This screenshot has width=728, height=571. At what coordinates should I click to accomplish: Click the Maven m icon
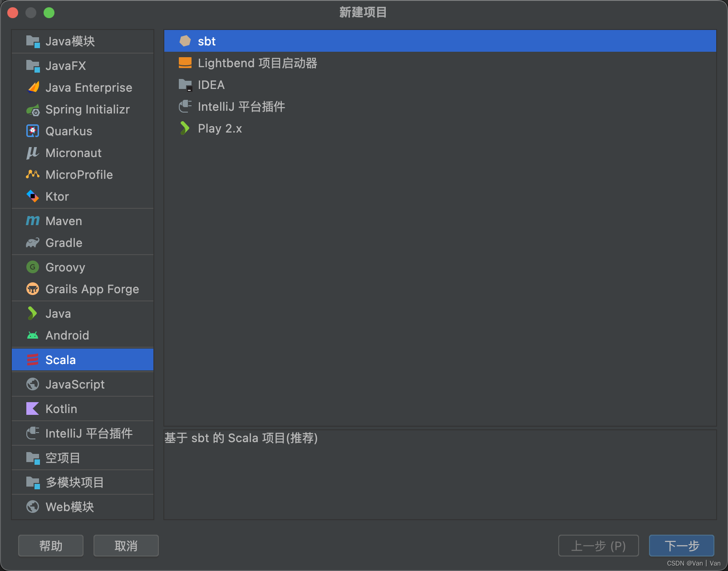tap(33, 221)
